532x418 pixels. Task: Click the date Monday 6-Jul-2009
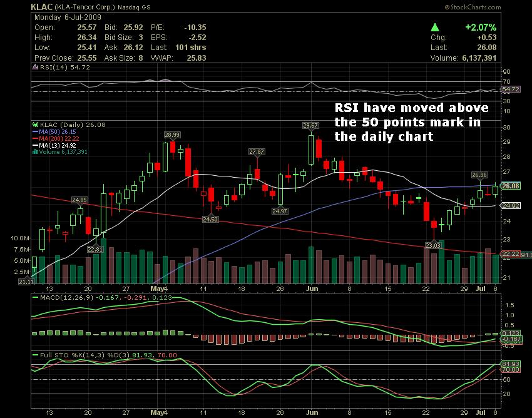click(68, 18)
